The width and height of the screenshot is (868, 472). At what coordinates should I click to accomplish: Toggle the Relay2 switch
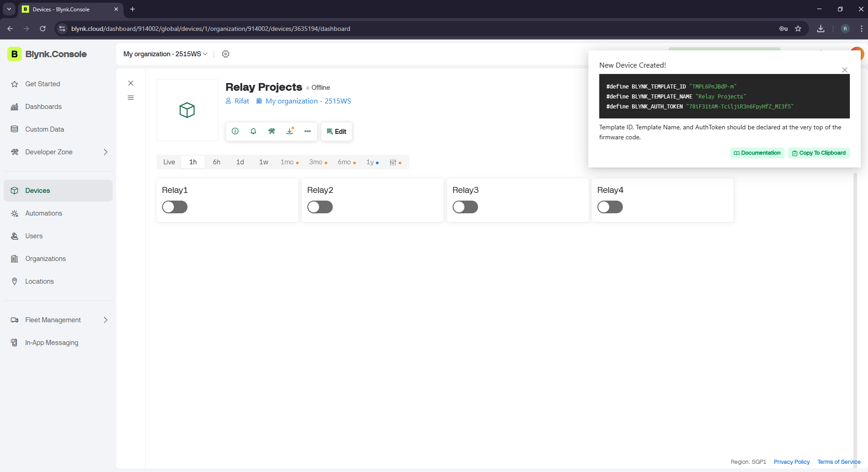[x=320, y=207]
